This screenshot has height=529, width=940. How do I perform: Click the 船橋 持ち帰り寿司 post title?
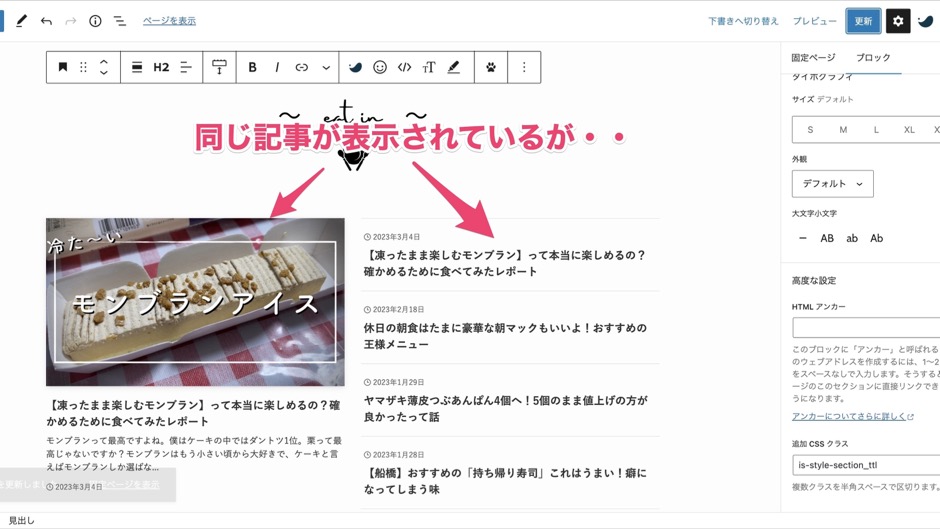tap(505, 481)
